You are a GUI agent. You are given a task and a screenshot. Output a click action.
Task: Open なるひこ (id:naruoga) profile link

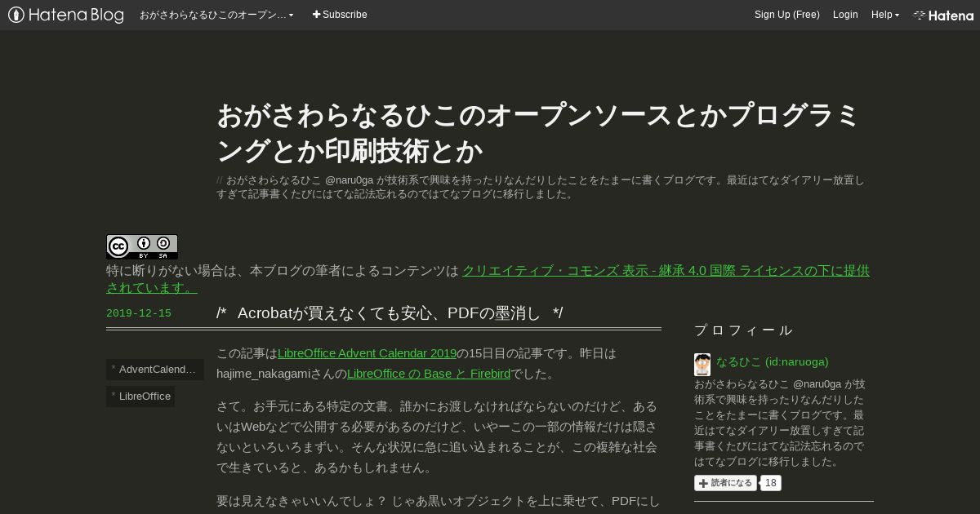tap(773, 361)
